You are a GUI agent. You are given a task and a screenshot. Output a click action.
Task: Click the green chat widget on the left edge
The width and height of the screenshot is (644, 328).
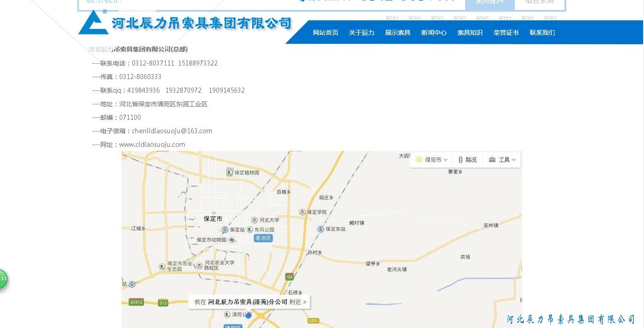[x=2, y=279]
